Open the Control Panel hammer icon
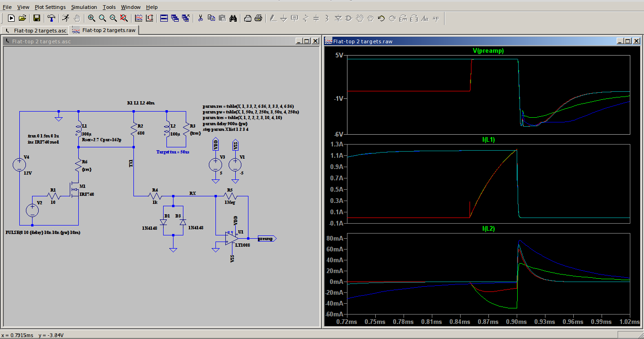The height and width of the screenshot is (339, 644). pyautogui.click(x=51, y=18)
